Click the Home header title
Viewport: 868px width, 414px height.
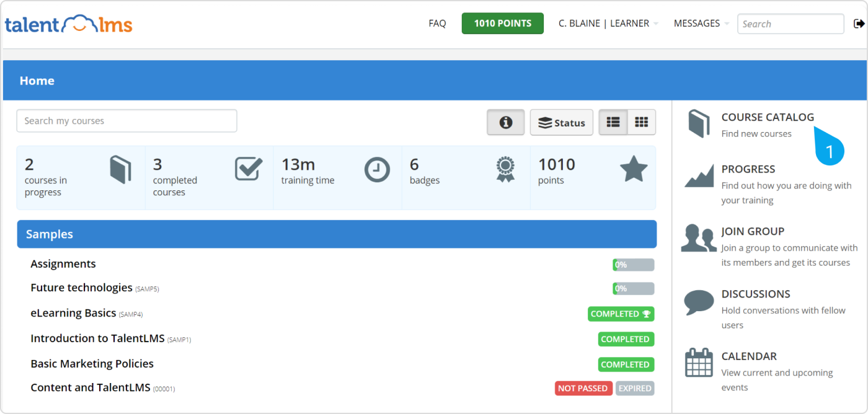(37, 81)
